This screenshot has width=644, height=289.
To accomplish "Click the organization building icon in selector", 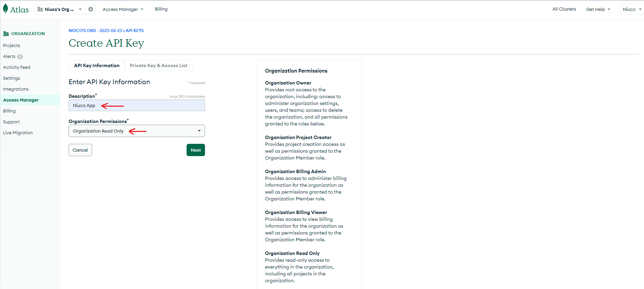I will click(40, 9).
